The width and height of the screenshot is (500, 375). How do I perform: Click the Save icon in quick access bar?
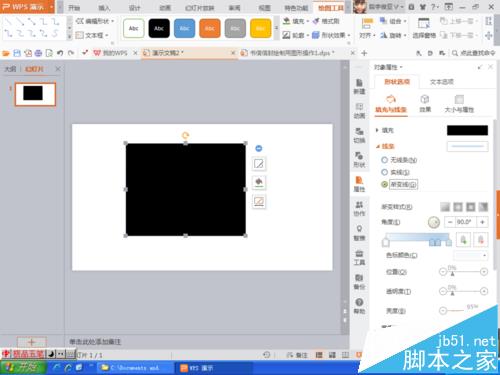(17, 53)
